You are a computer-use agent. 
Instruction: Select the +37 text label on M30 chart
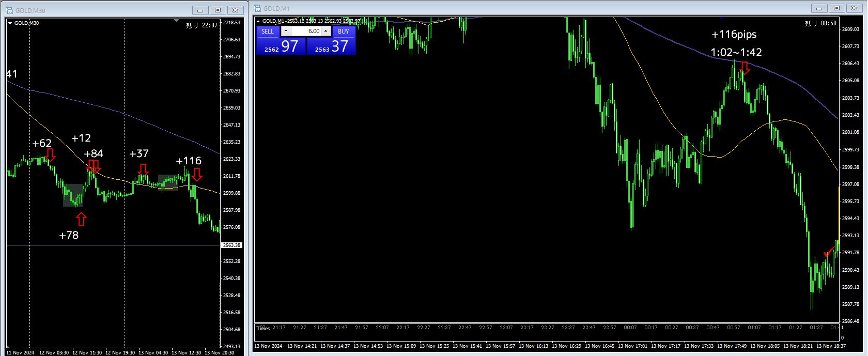point(139,153)
